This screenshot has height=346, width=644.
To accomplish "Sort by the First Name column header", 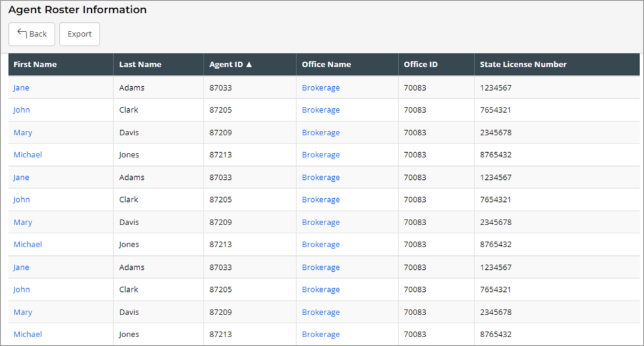I will tap(35, 64).
